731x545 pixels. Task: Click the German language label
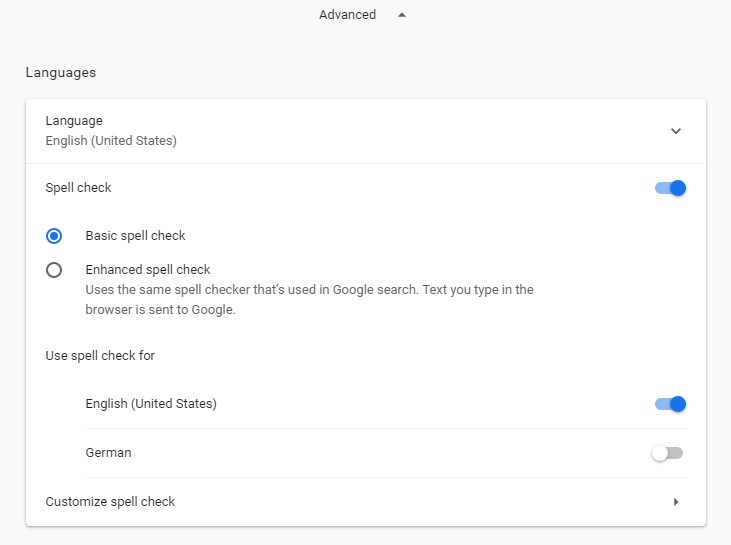pos(108,453)
